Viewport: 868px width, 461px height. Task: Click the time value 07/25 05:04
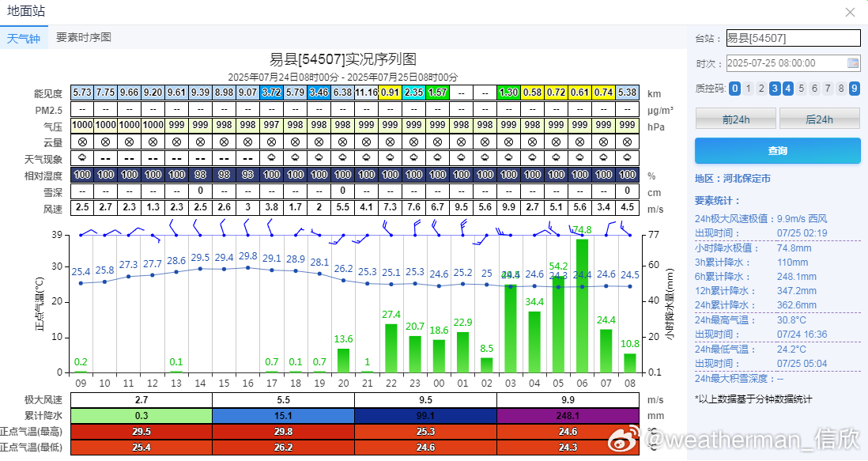(x=802, y=364)
